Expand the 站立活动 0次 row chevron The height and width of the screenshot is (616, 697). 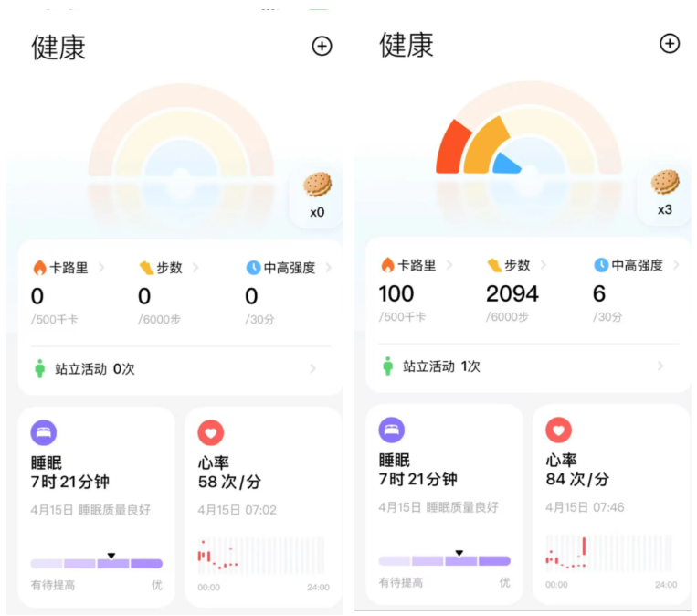[x=313, y=369]
